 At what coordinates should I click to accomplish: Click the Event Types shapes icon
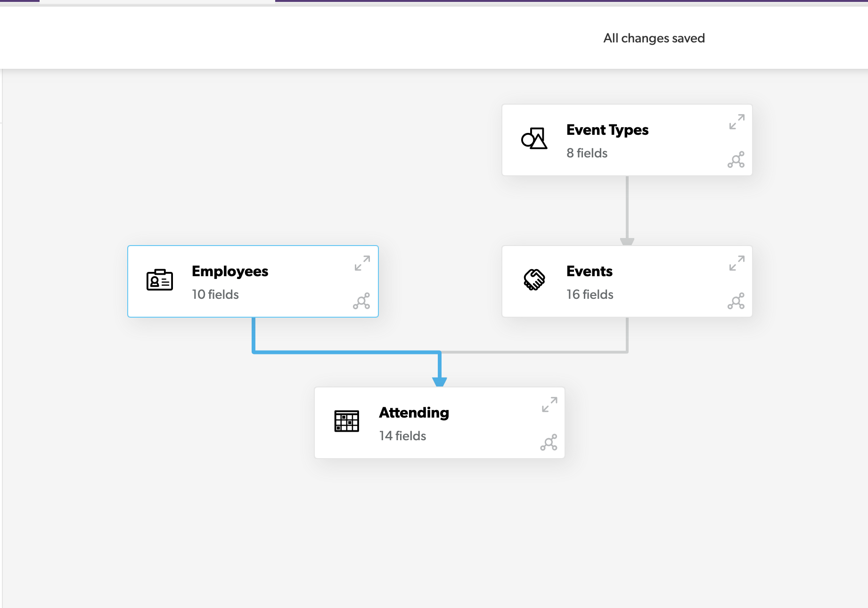[x=534, y=139]
